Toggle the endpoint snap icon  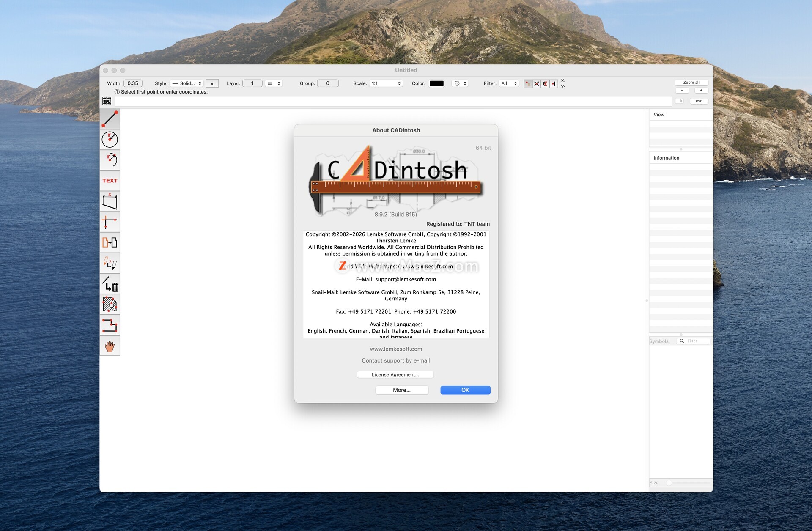[x=528, y=83]
